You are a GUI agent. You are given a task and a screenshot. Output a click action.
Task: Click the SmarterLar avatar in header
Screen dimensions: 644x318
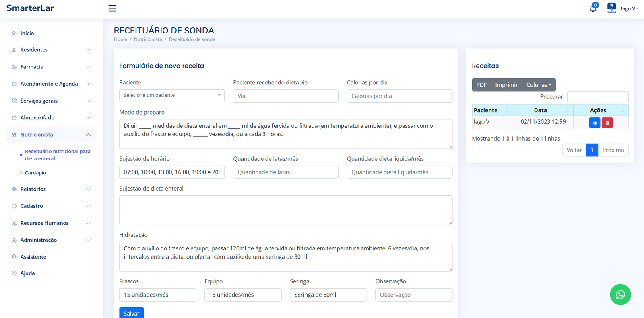tap(611, 8)
